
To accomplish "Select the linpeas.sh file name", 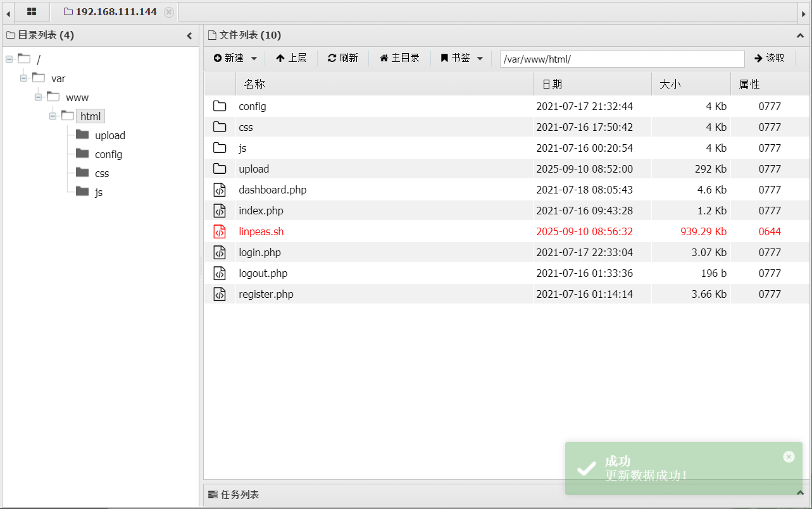I will pyautogui.click(x=261, y=231).
